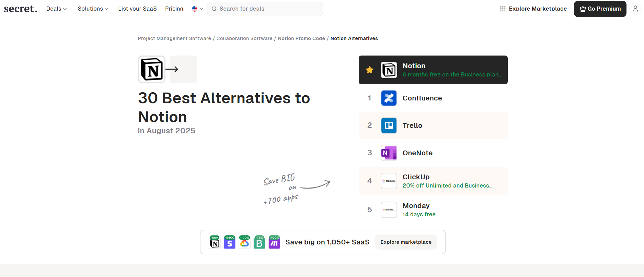Screen dimensions: 644x277
Task: Click the green B -75% badge icon
Action: (x=260, y=242)
